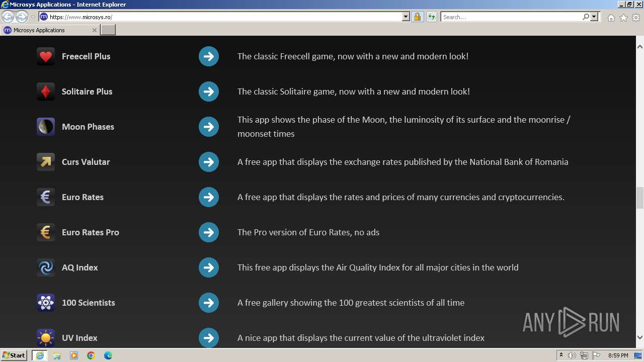Open Favorites star icon

tap(623, 18)
